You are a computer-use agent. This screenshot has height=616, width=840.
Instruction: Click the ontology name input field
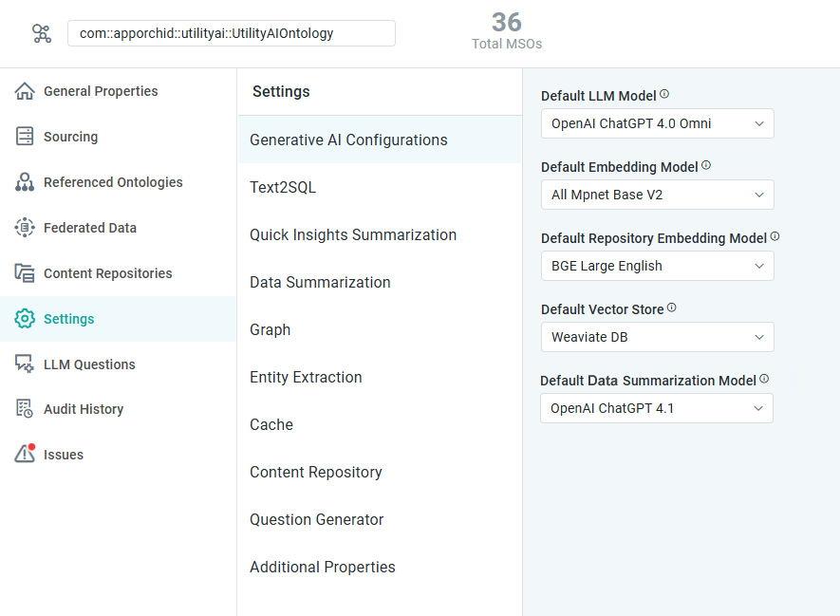click(x=231, y=33)
